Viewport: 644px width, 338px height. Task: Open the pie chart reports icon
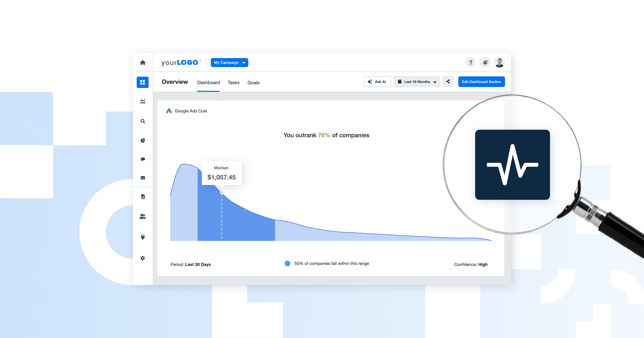click(x=143, y=140)
